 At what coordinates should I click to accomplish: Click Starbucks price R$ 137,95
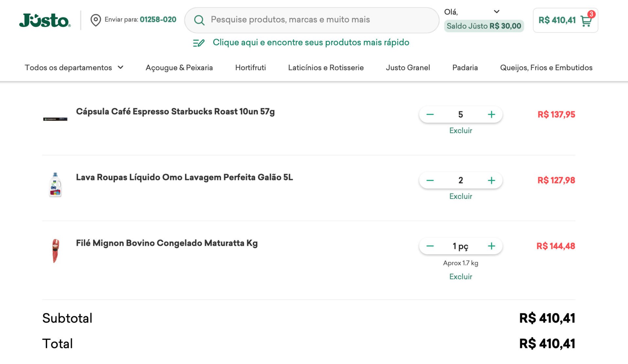[556, 115]
